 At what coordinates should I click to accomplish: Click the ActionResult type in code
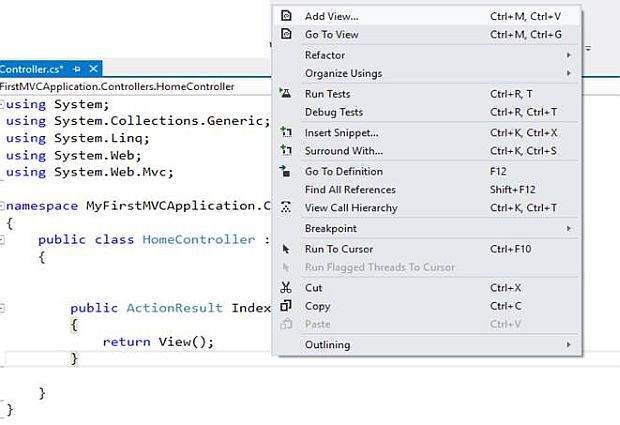tap(174, 308)
